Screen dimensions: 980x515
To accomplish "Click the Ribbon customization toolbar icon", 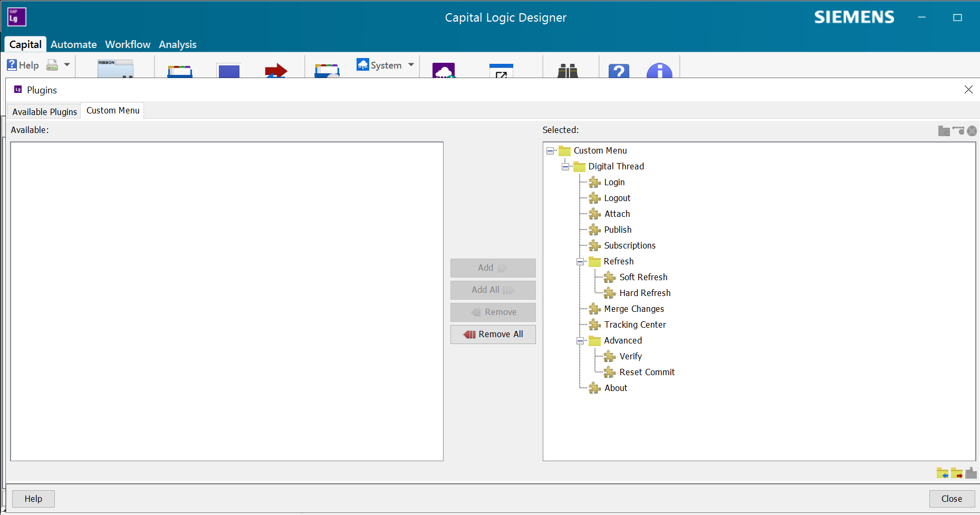I will coord(116,69).
